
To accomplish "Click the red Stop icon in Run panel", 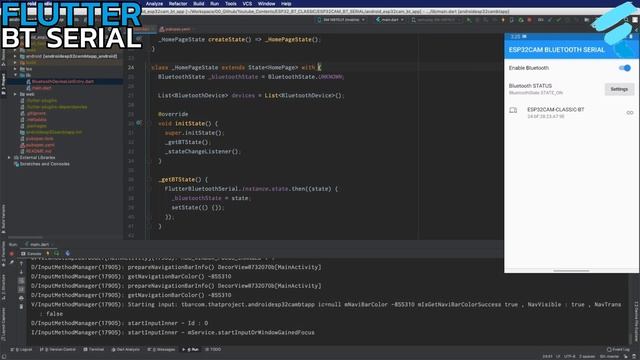I will (x=11, y=254).
